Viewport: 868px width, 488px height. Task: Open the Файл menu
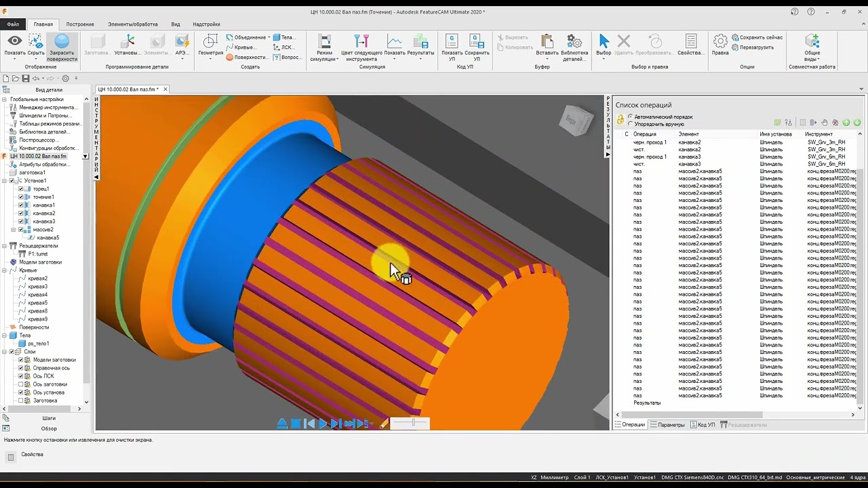pyautogui.click(x=13, y=24)
